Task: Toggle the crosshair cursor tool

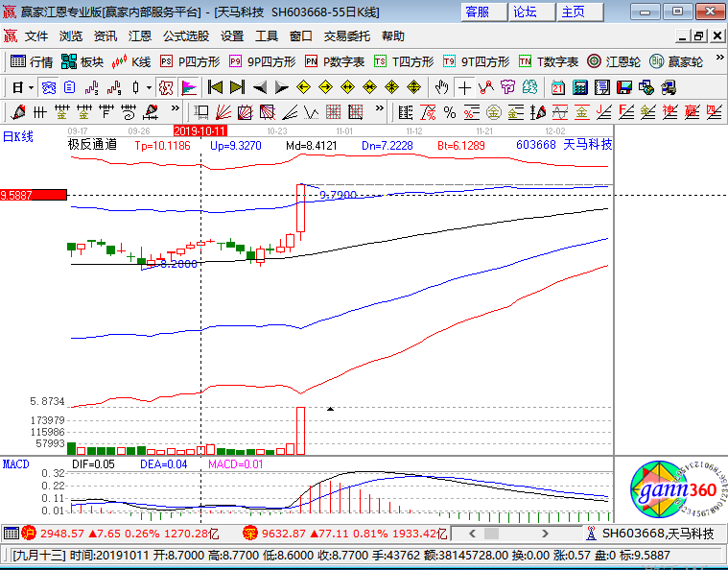Action: click(x=464, y=87)
